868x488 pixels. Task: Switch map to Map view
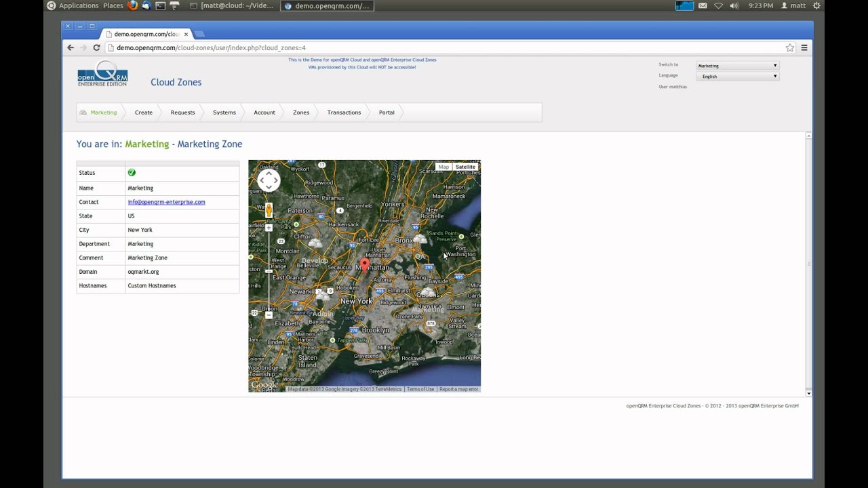point(443,167)
